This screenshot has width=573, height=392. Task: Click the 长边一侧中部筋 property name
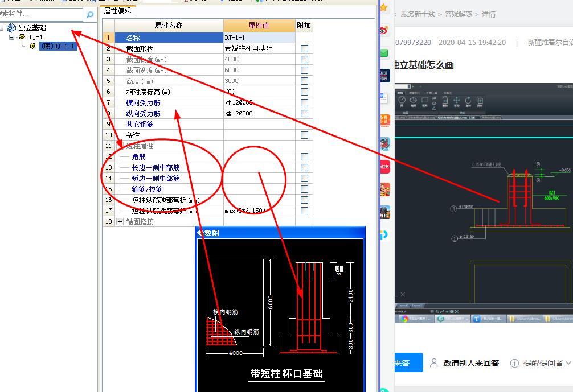(155, 167)
